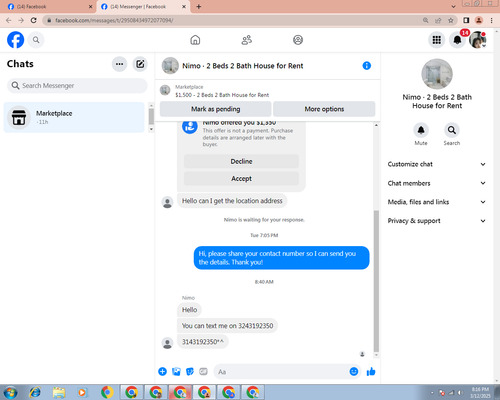
Task: Attach a photo using the image icon
Action: (x=176, y=371)
